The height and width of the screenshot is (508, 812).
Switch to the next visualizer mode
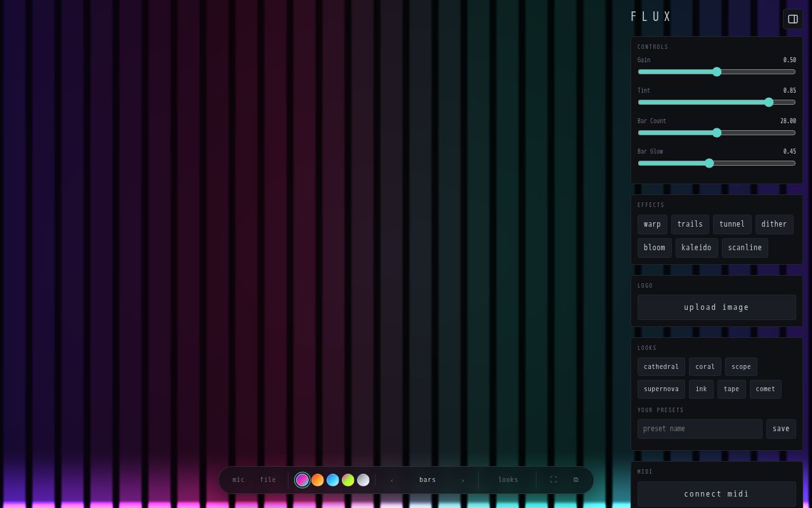pos(463,480)
